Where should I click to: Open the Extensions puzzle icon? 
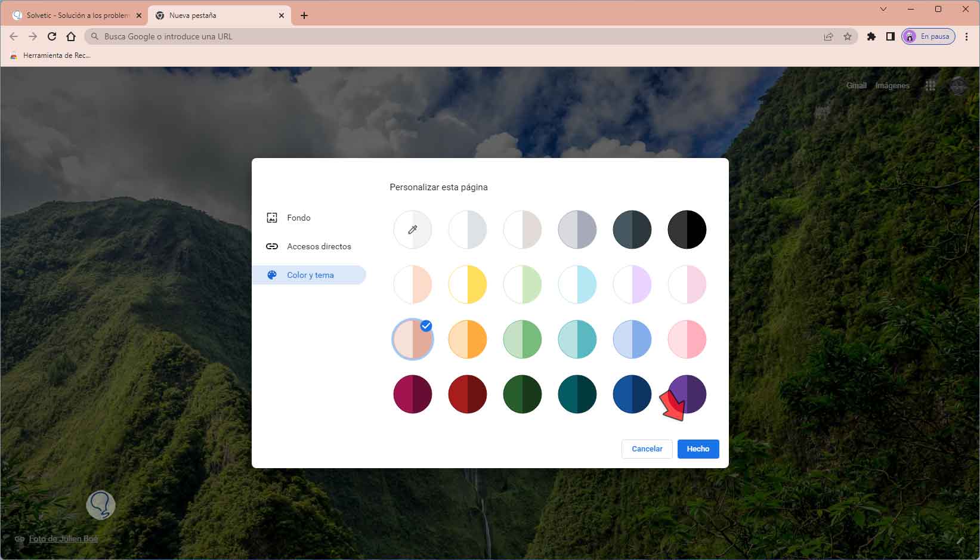coord(871,36)
